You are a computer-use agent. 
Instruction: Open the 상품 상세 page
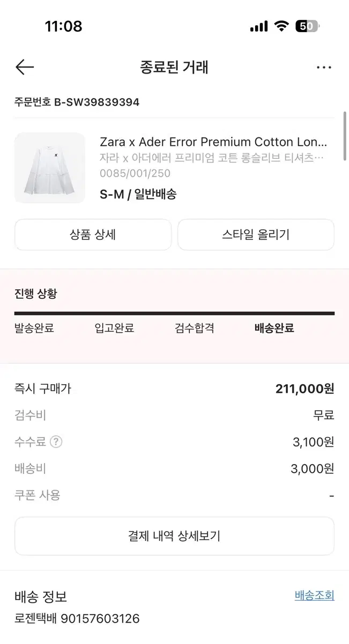click(93, 235)
